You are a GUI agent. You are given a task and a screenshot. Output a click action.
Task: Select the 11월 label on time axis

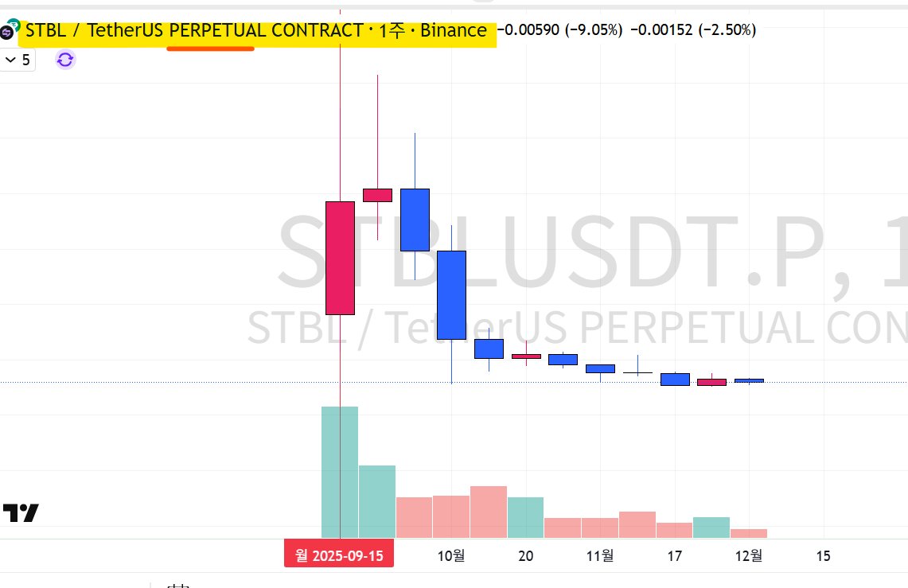click(600, 555)
